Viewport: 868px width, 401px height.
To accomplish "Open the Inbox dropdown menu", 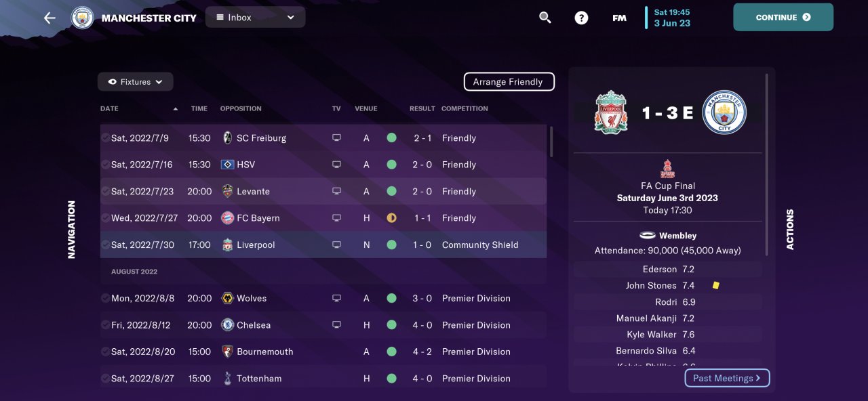I will point(255,18).
